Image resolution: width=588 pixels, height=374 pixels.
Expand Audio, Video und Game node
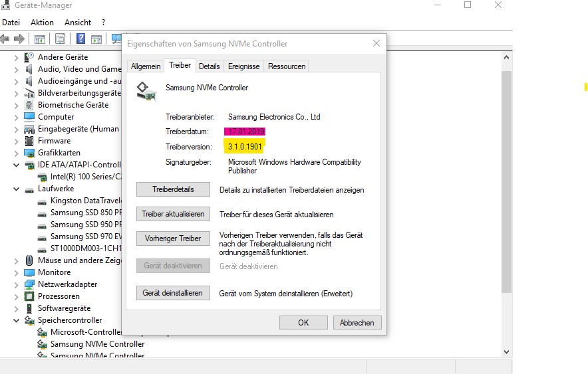click(16, 70)
